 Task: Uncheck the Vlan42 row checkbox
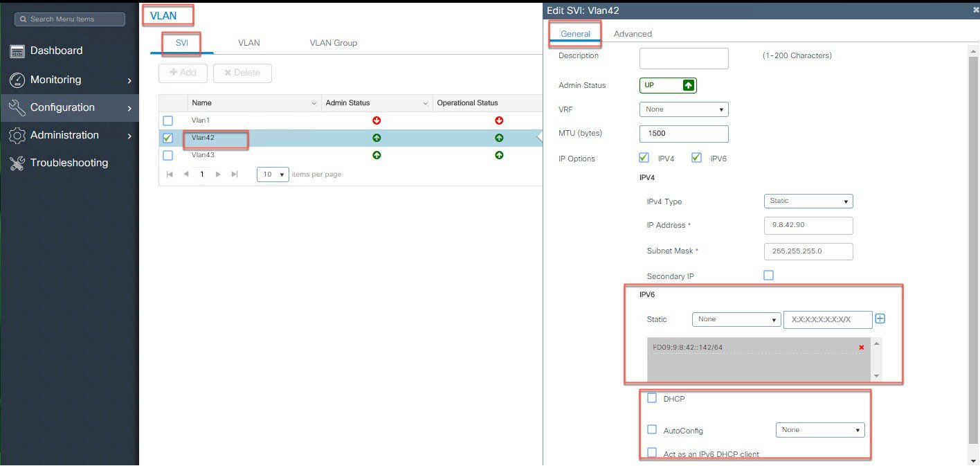pyautogui.click(x=167, y=138)
